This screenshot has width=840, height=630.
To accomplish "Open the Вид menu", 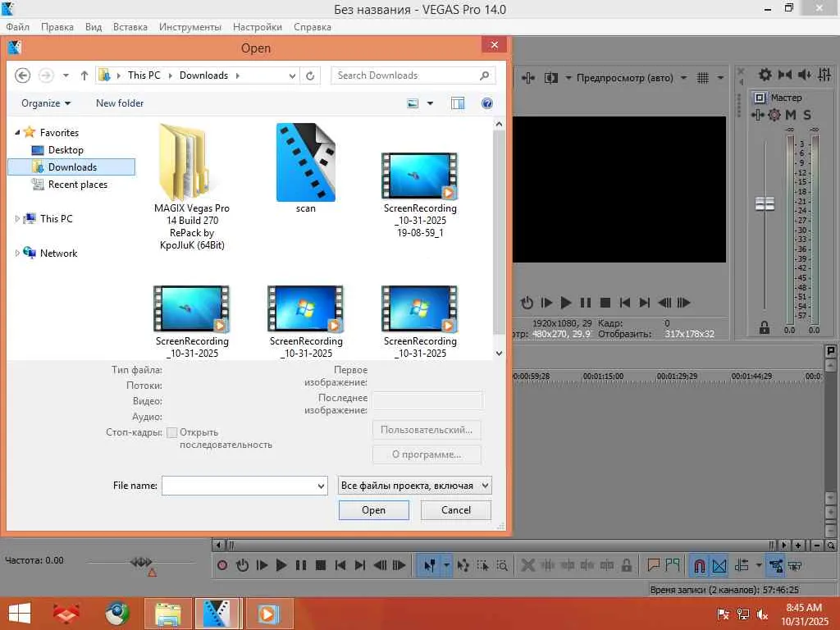I will (94, 27).
